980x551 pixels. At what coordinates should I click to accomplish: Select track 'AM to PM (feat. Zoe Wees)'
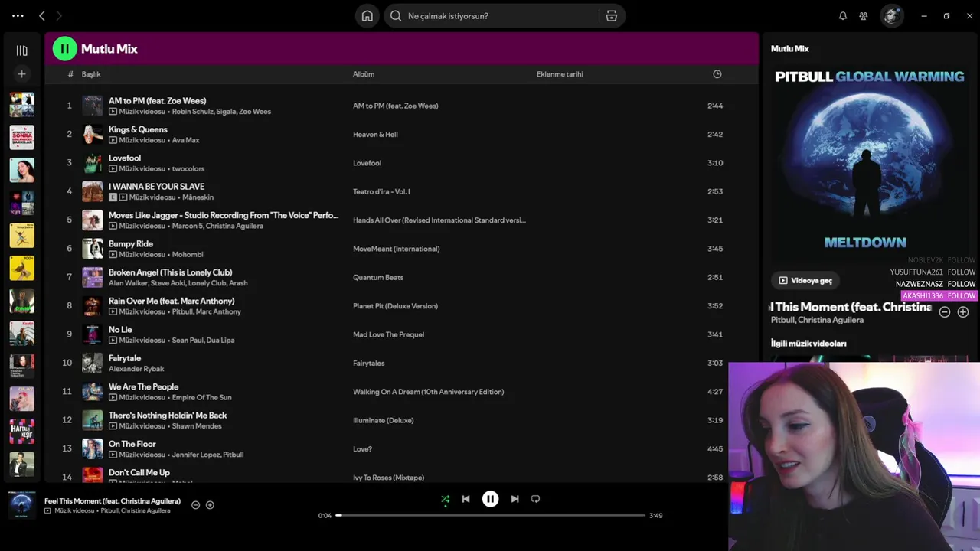[157, 101]
